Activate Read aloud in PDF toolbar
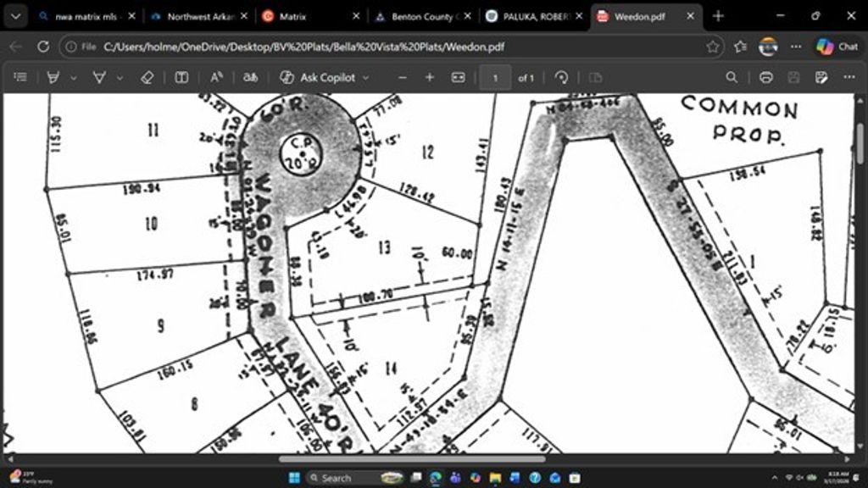The height and width of the screenshot is (488, 868). pos(216,77)
